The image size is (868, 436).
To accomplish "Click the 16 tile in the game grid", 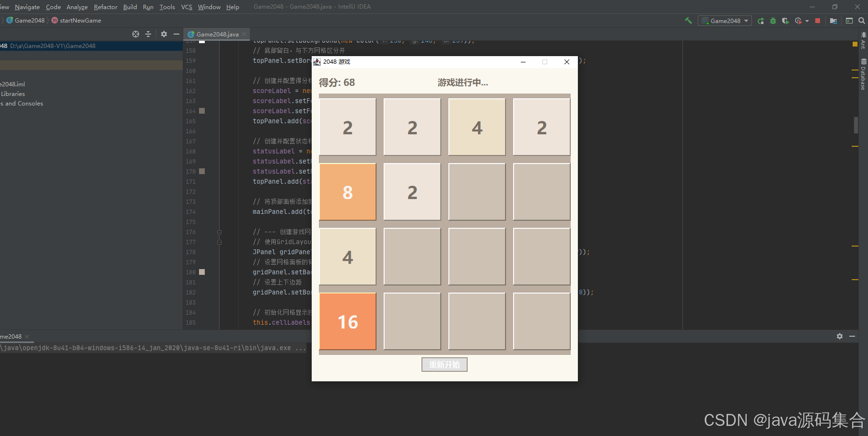I will (x=348, y=321).
